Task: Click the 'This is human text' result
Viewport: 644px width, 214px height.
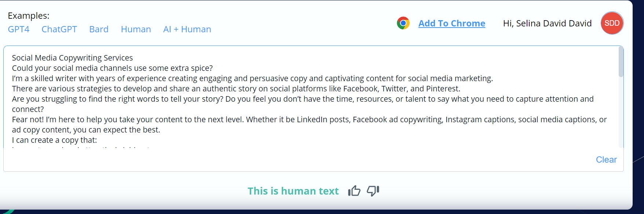Action: pyautogui.click(x=293, y=191)
